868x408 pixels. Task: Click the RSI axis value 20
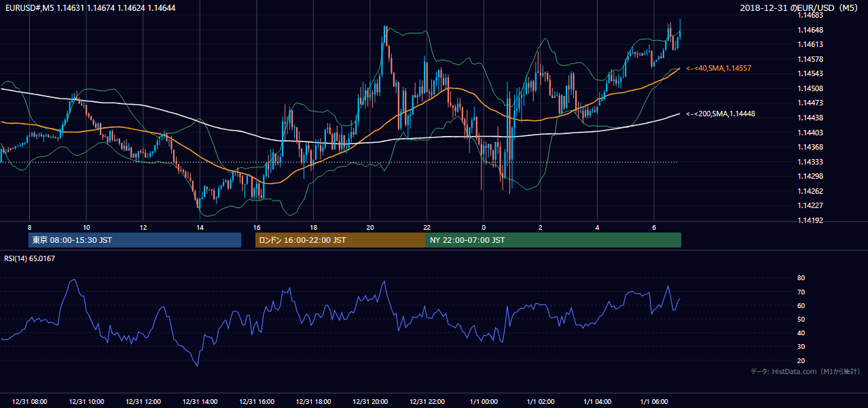coord(801,360)
